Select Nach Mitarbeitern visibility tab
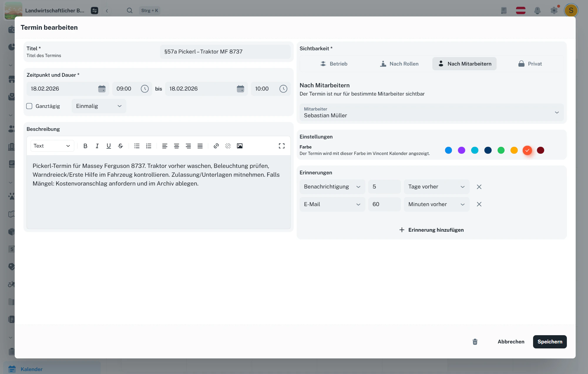Screen dimensions: 588x374 pyautogui.click(x=464, y=64)
